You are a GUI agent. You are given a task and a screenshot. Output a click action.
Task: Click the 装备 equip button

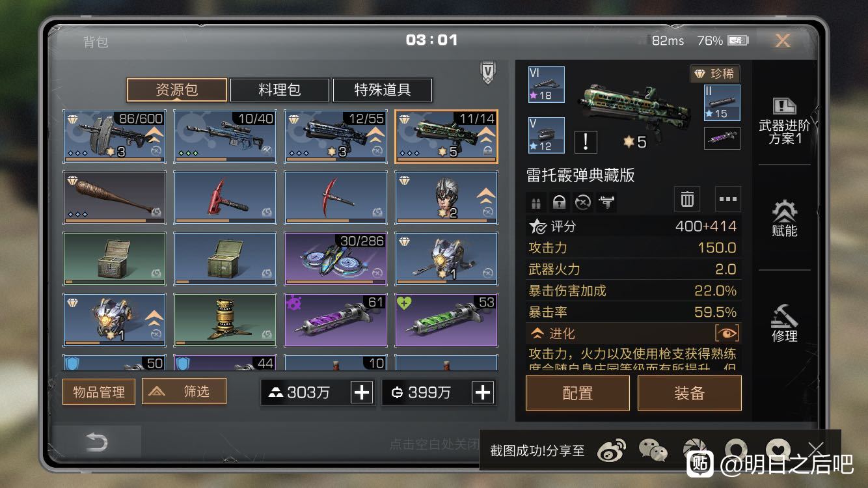[x=690, y=393]
